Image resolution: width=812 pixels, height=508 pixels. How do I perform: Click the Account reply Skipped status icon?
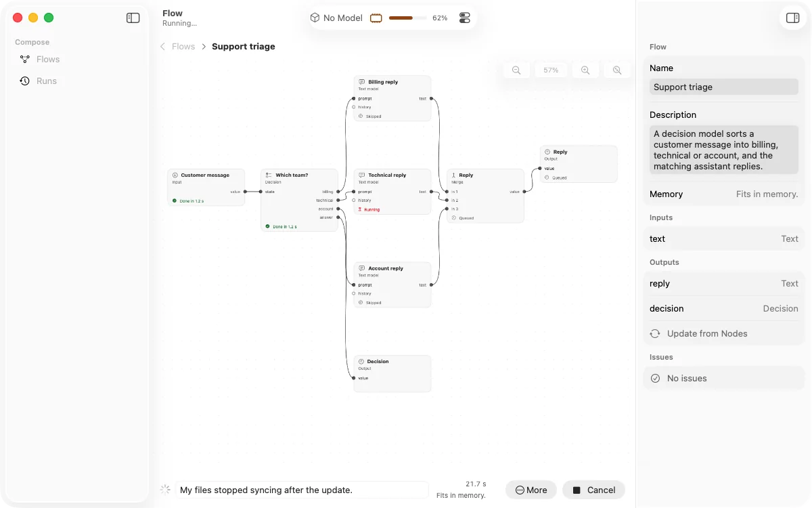click(x=361, y=303)
